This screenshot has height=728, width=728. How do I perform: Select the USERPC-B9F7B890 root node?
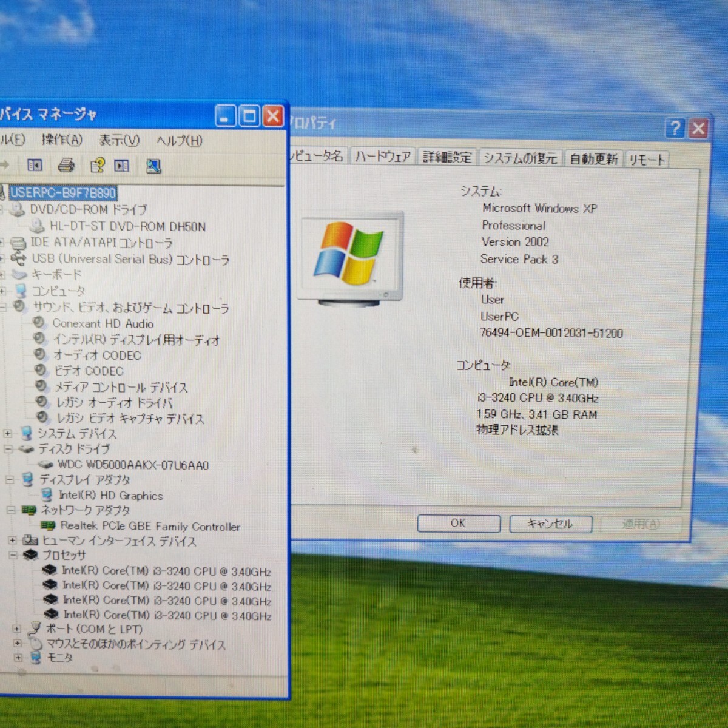[63, 193]
